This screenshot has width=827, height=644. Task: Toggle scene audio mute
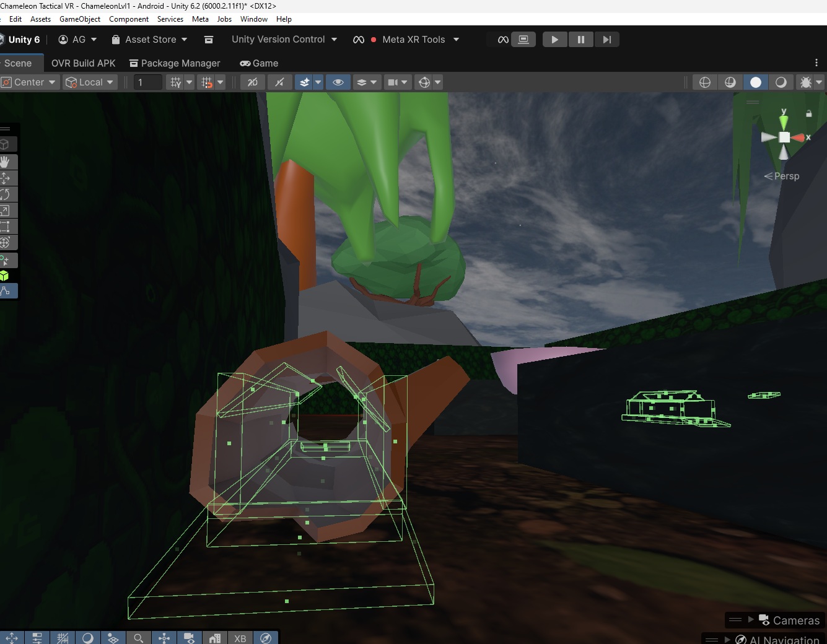pyautogui.click(x=279, y=82)
